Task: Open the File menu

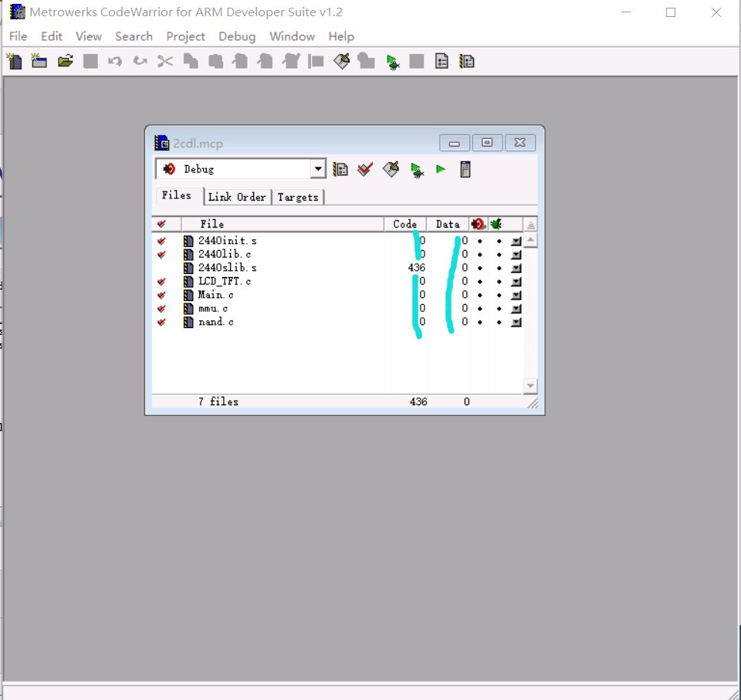Action: pos(18,36)
